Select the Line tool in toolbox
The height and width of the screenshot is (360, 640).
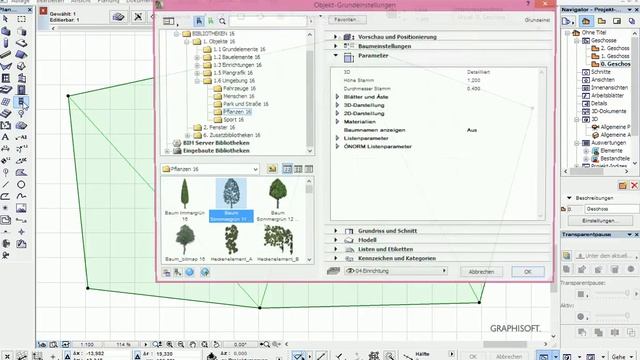click(5, 184)
